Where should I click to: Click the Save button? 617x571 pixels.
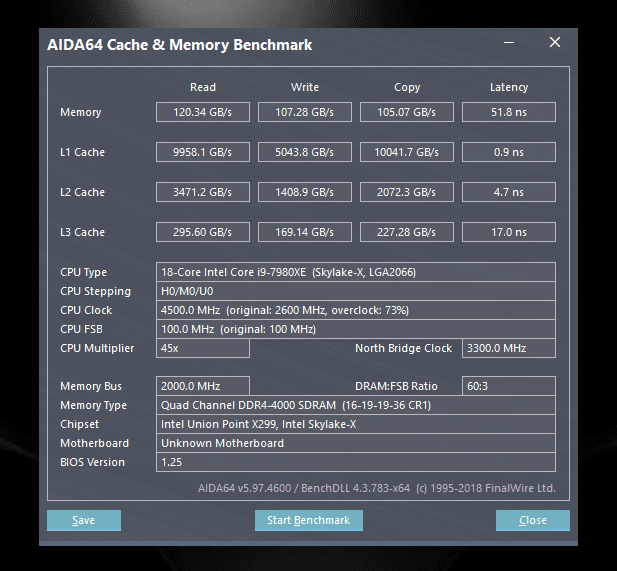click(84, 520)
